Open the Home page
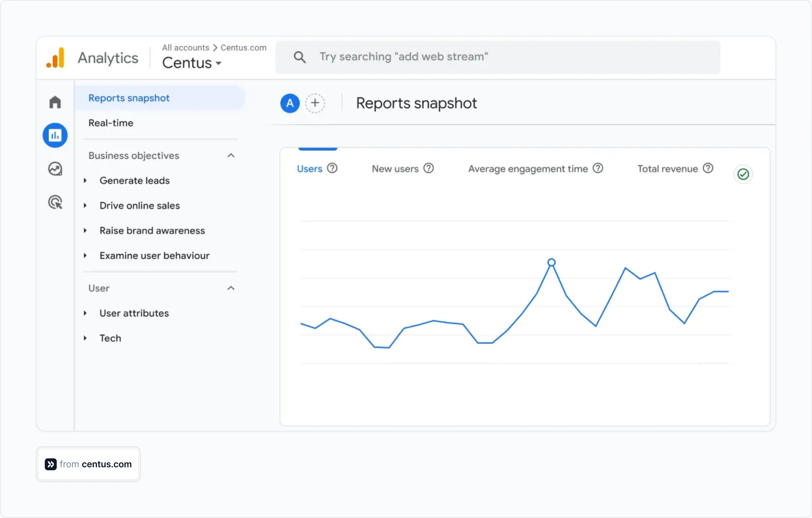The height and width of the screenshot is (518, 812). point(55,102)
